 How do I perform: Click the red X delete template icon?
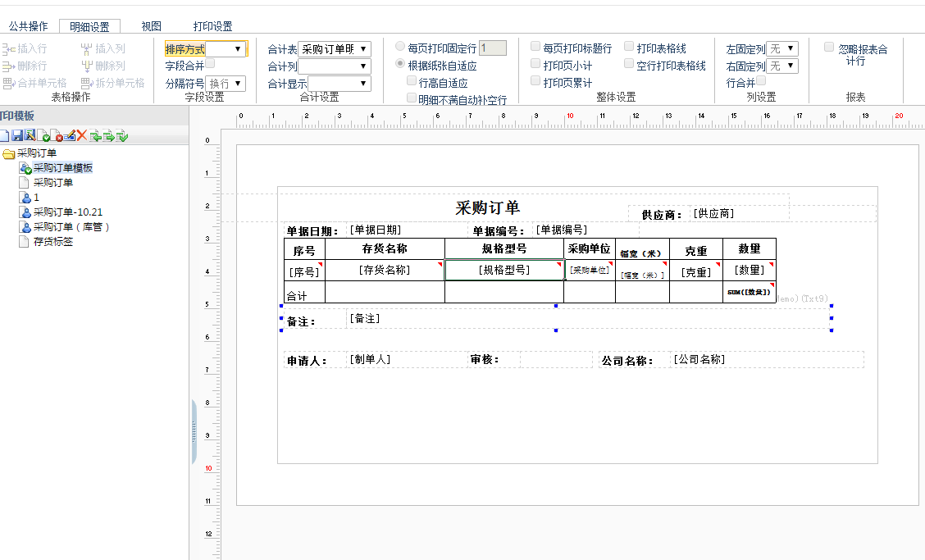(81, 136)
